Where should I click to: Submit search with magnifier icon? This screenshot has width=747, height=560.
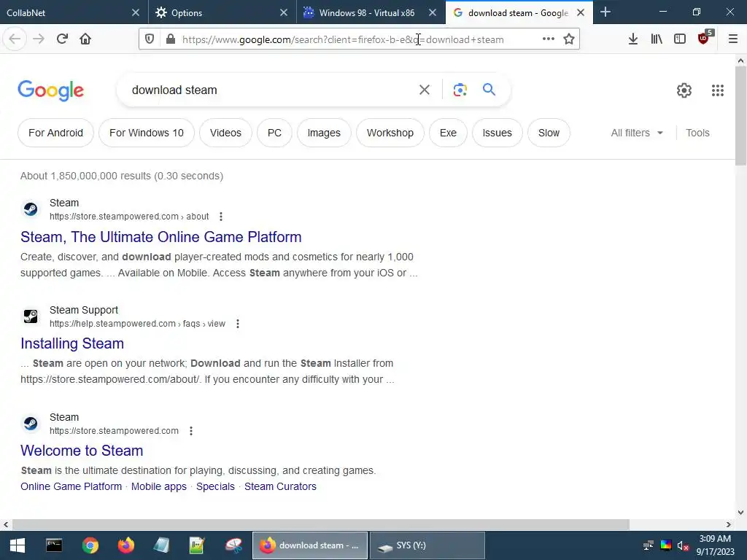pos(489,89)
